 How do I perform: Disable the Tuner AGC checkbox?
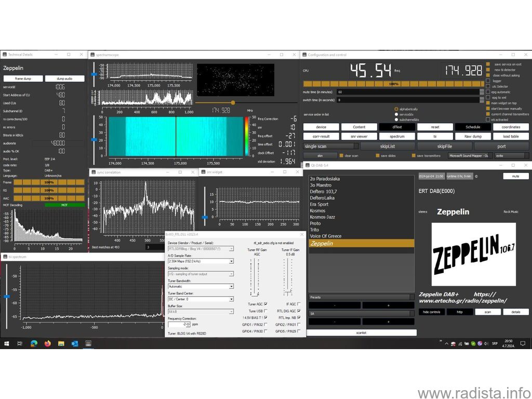265,304
